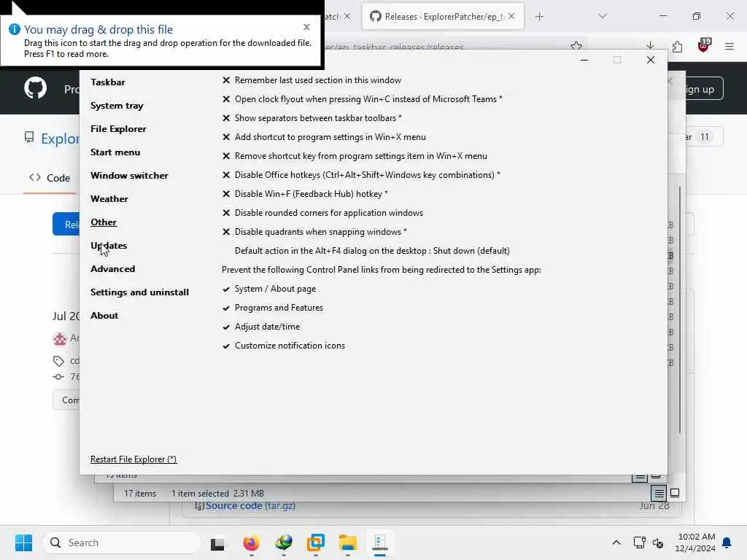The image size is (747, 560).
Task: Open the Taskbar section
Action: 108,82
